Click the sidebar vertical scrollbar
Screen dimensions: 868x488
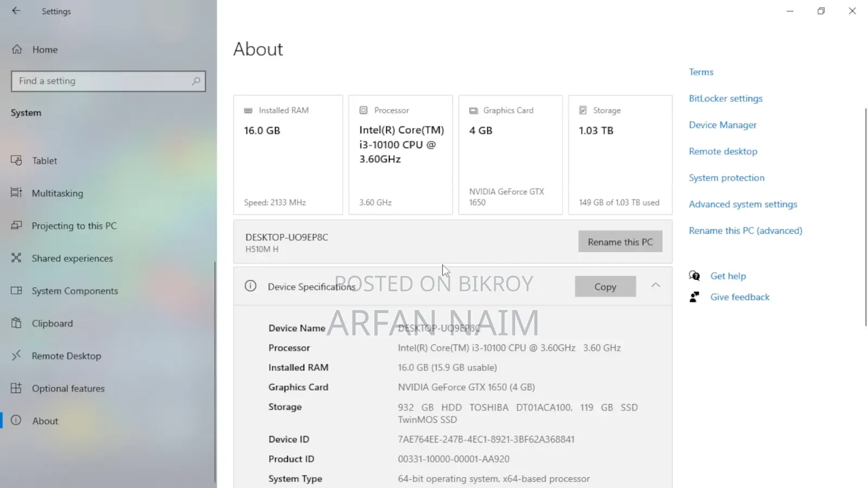[215, 372]
